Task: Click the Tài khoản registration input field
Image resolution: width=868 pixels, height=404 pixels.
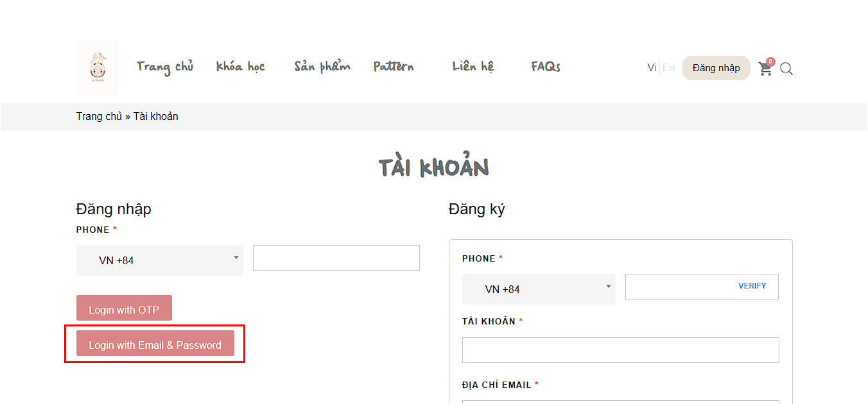Action: coord(620,350)
